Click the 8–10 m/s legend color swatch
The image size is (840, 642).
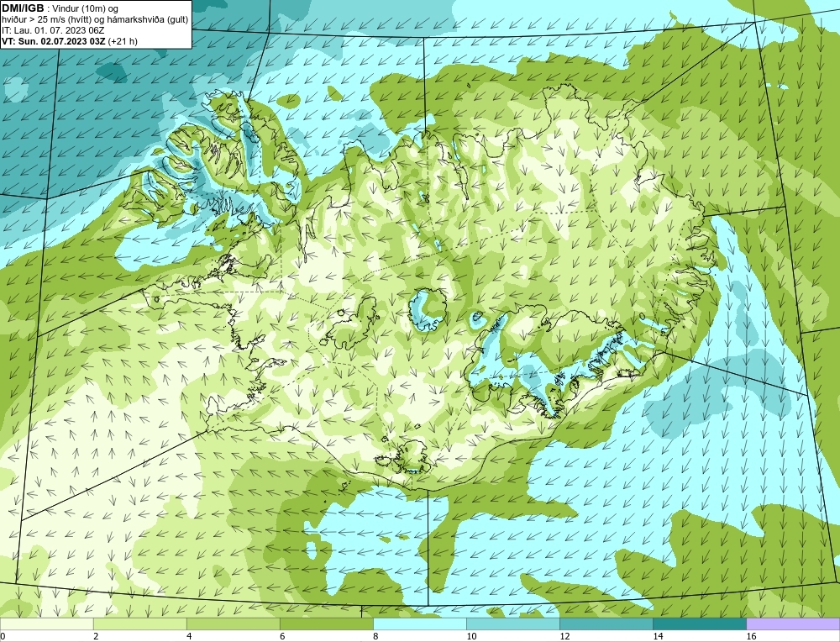click(419, 624)
